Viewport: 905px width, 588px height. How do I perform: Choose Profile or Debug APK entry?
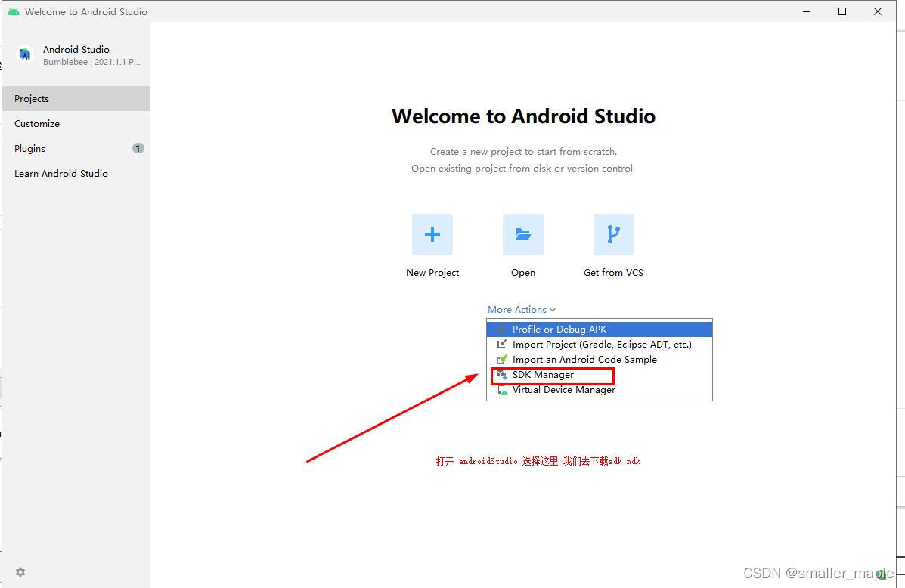[599, 330]
